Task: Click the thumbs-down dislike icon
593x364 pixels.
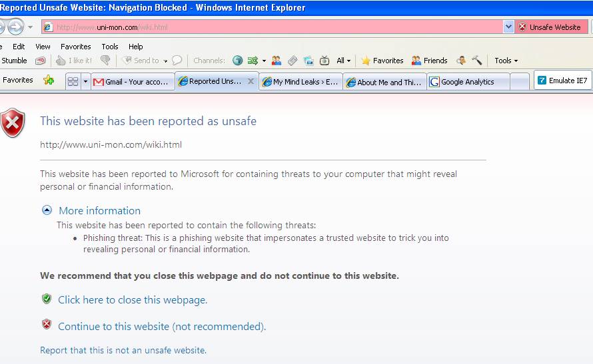Action: click(105, 61)
